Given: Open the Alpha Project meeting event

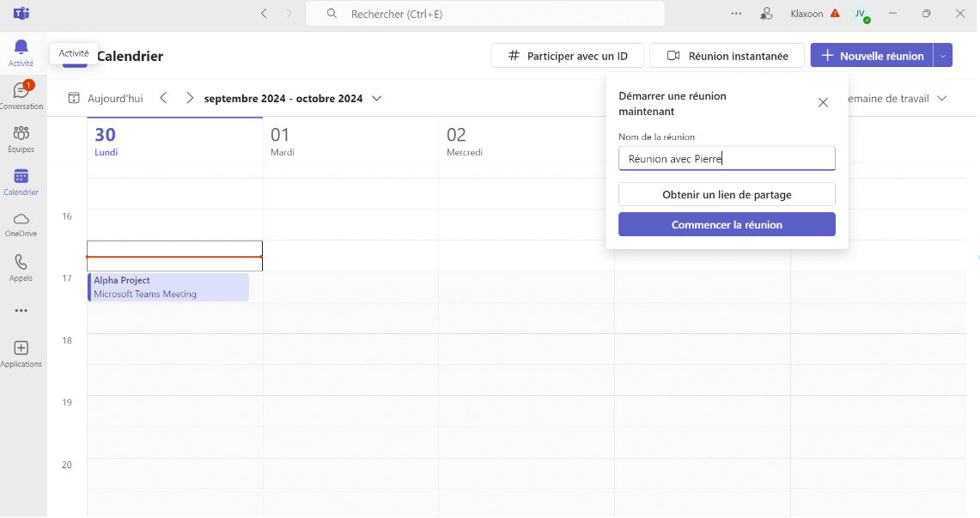Looking at the screenshot, I should (x=168, y=287).
